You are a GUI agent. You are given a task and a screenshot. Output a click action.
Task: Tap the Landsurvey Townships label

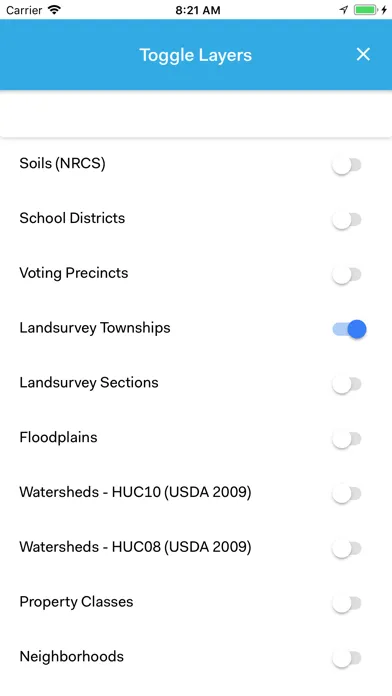[95, 328]
